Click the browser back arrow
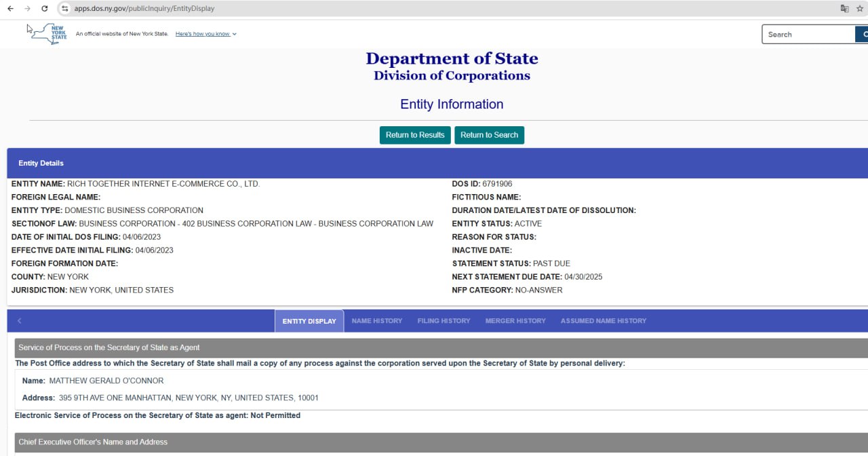Screen dimensions: 868x456 coord(10,9)
